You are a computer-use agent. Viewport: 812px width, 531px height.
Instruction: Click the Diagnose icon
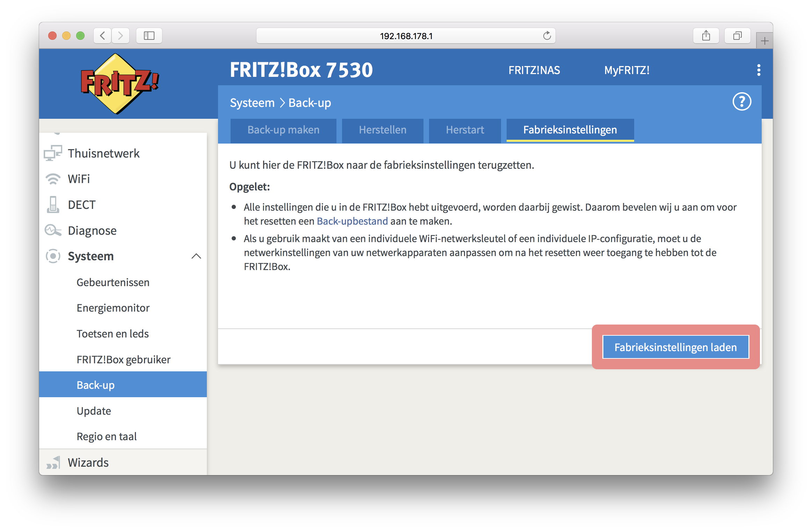(53, 230)
